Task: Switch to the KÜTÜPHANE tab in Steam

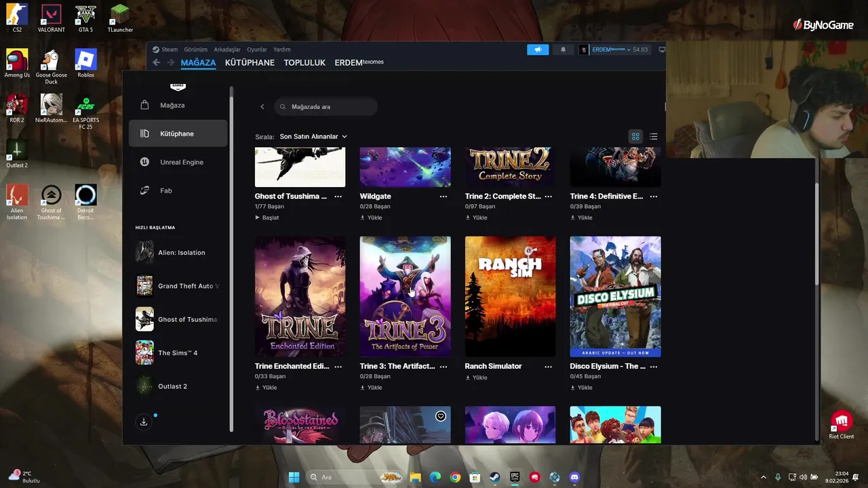Action: [x=250, y=62]
